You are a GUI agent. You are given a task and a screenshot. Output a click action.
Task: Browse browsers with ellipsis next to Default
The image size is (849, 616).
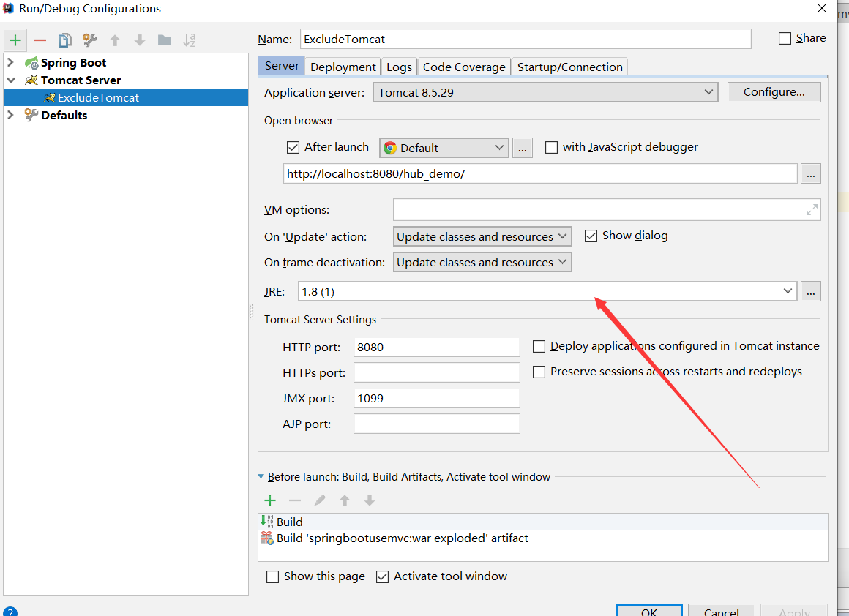[x=522, y=148]
